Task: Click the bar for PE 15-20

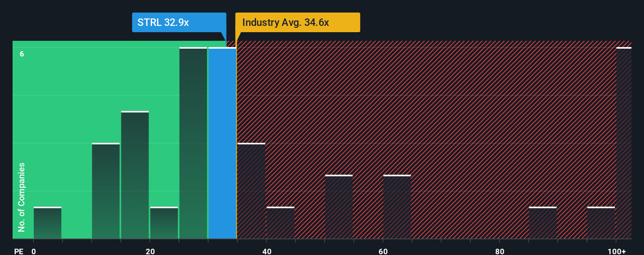Action: coord(135,175)
